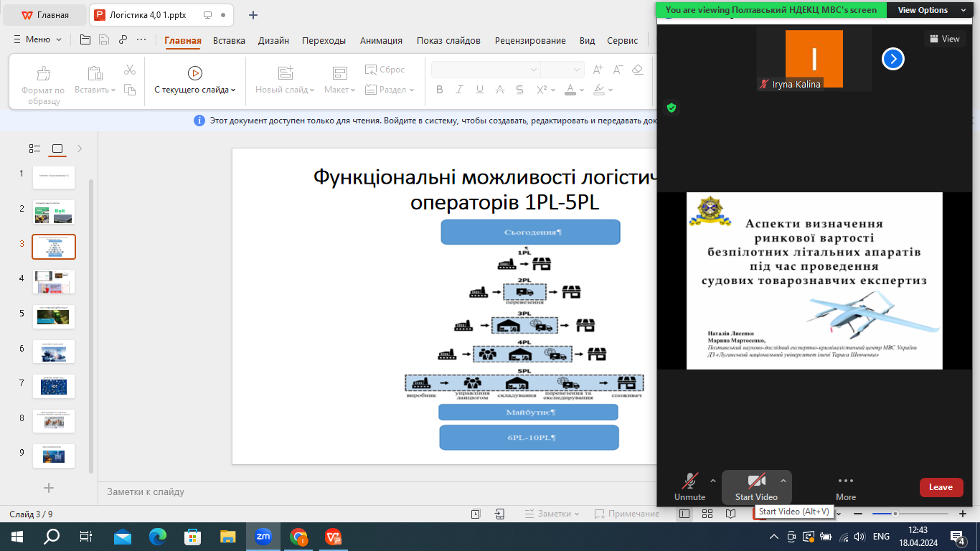980x551 pixels.
Task: Open the Меню dropdown
Action: click(x=37, y=39)
